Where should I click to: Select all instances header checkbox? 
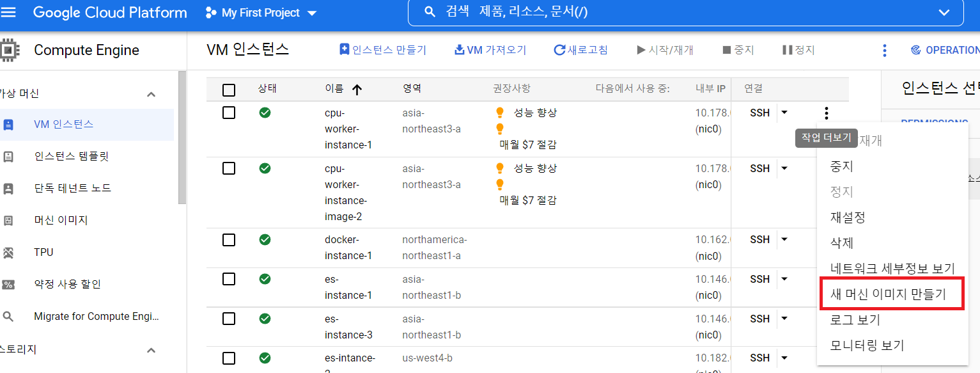point(229,90)
